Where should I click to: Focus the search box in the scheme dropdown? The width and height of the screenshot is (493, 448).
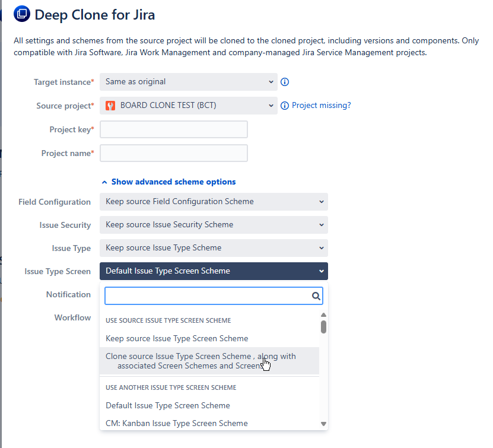pos(214,296)
